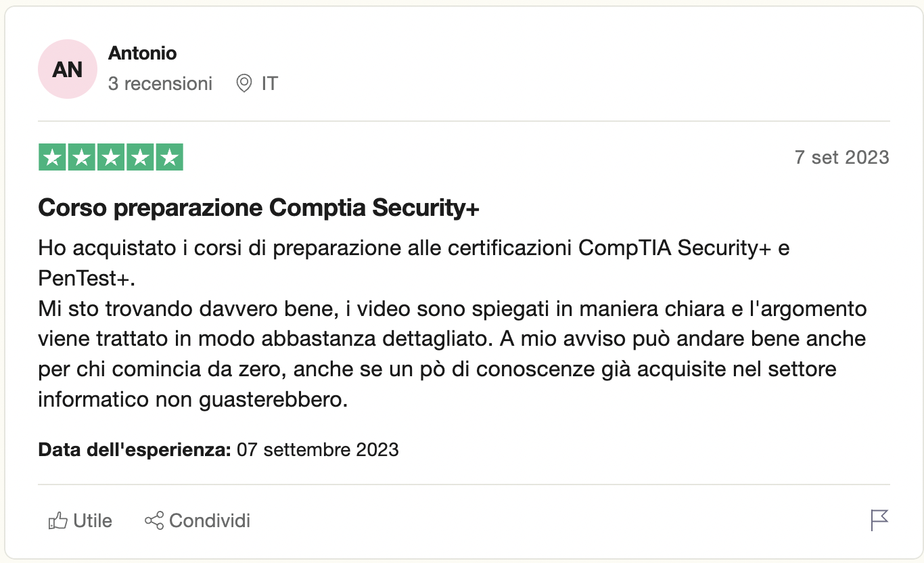Image resolution: width=924 pixels, height=563 pixels.
Task: Click the third green rating star
Action: click(x=111, y=158)
